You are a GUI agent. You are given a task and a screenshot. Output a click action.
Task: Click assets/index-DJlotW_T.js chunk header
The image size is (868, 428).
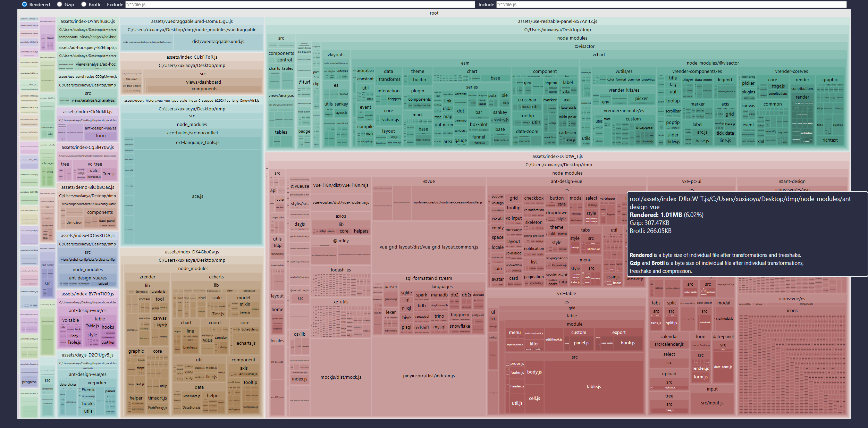click(557, 157)
